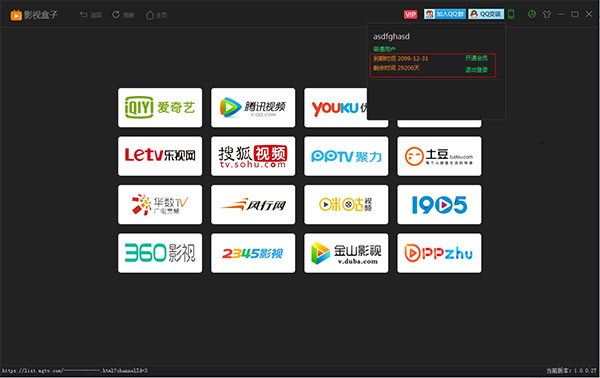Click the 加入QQ群 banner button
600x378 pixels.
(x=445, y=14)
